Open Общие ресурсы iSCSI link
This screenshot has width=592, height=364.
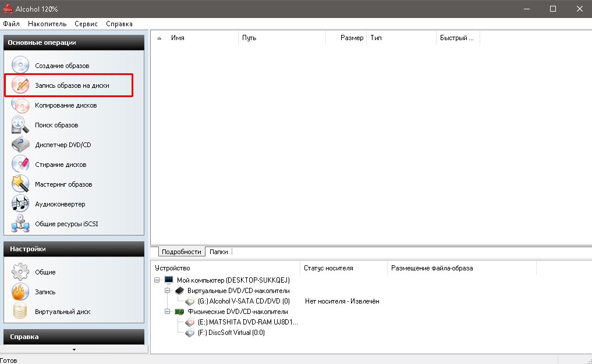pyautogui.click(x=66, y=224)
